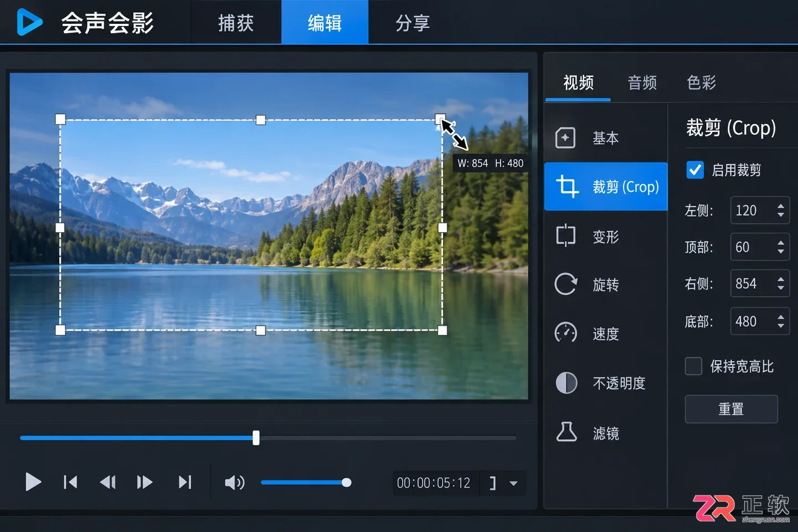Click the 重置 button
Viewport: 798px width, 532px height.
tap(731, 409)
